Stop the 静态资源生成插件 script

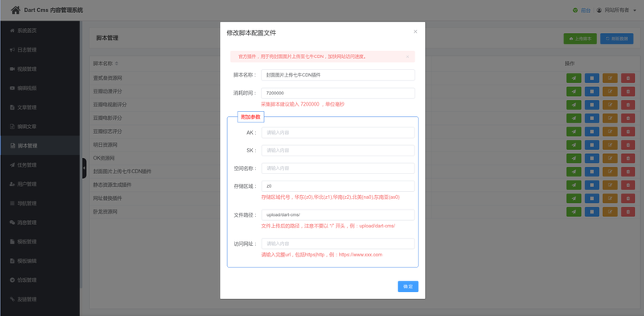(592, 185)
